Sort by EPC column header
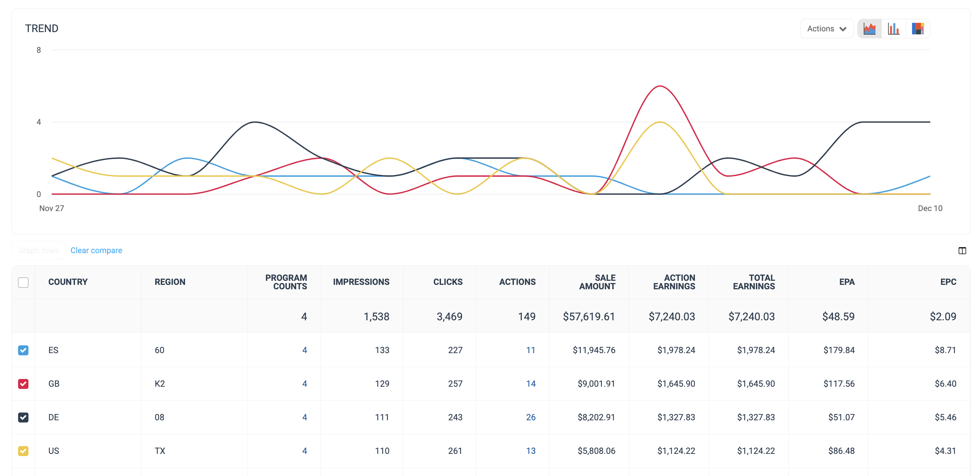 click(948, 282)
